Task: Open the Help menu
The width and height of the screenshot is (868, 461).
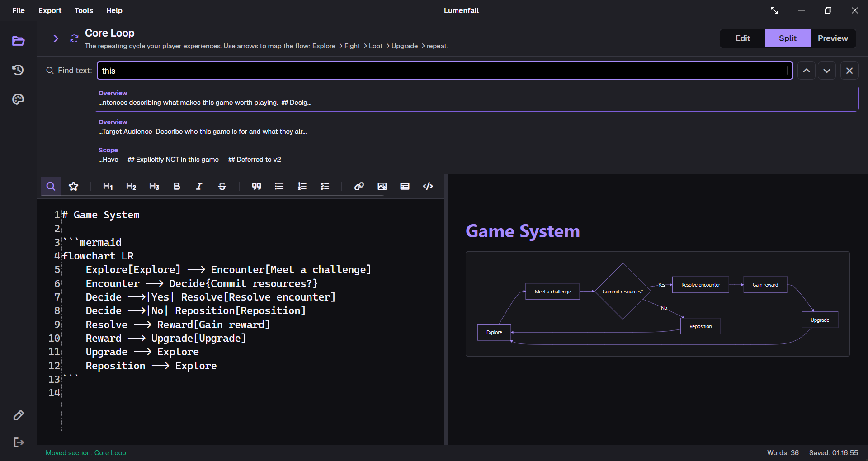Action: [114, 10]
